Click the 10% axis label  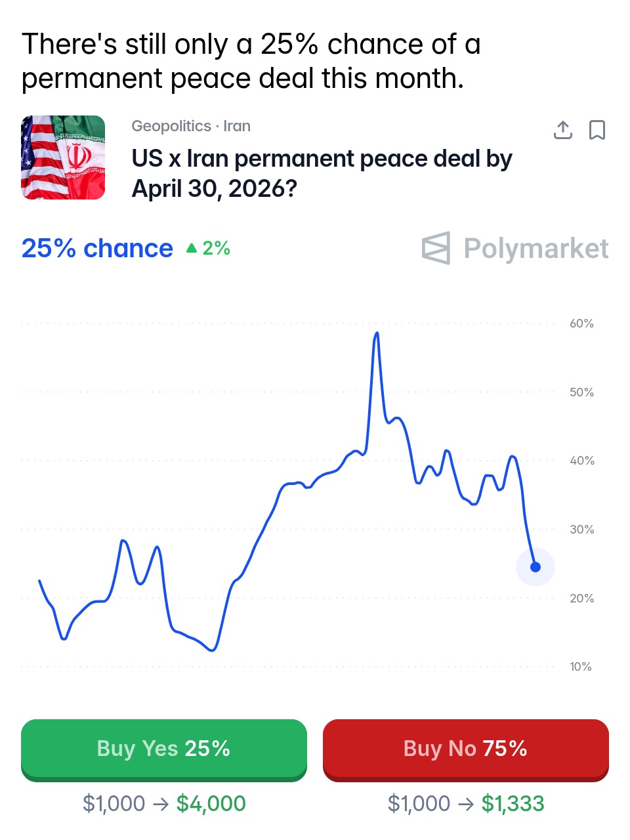pyautogui.click(x=580, y=667)
